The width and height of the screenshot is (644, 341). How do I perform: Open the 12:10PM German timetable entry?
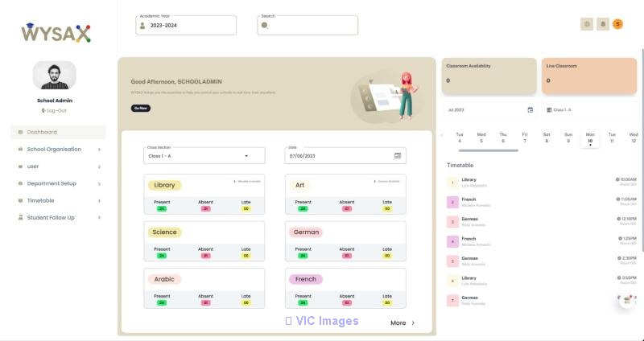point(542,222)
